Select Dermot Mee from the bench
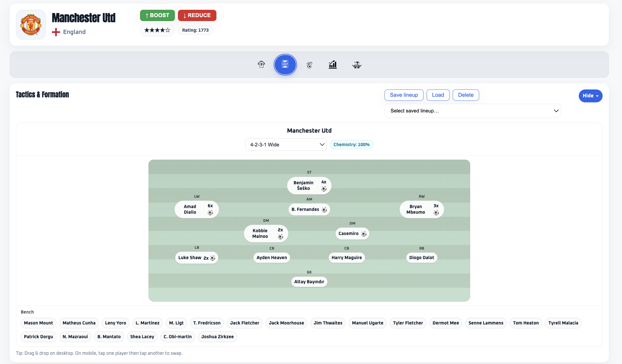622x364 pixels. 446,323
